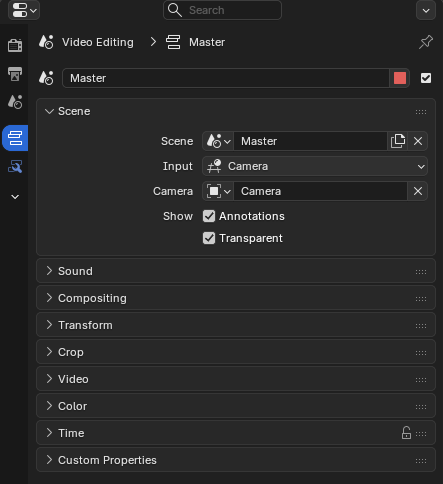This screenshot has width=443, height=484.
Task: Toggle the strip mute checkbox
Action: (x=426, y=78)
